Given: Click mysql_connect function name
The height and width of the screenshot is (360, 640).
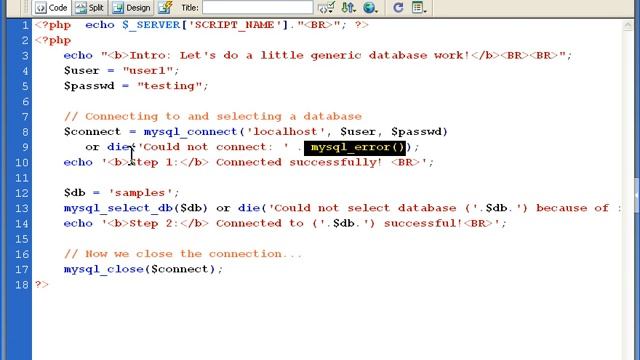Looking at the screenshot, I should click(191, 132).
